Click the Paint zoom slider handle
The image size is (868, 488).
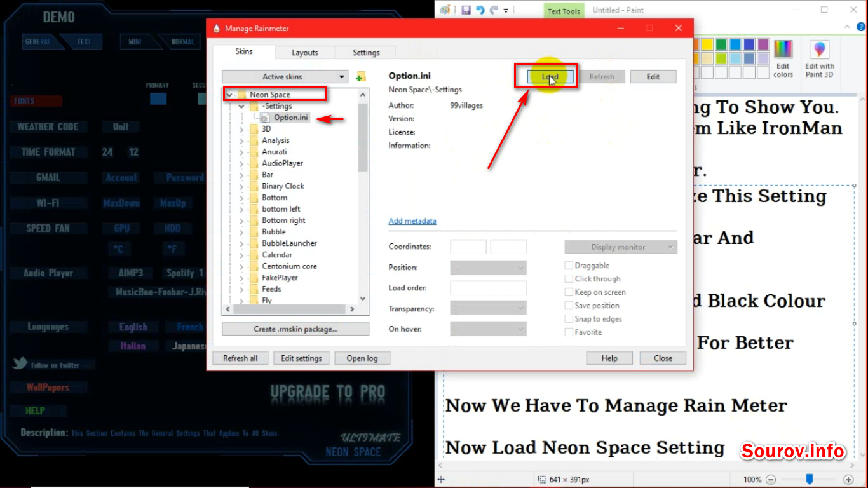(810, 479)
